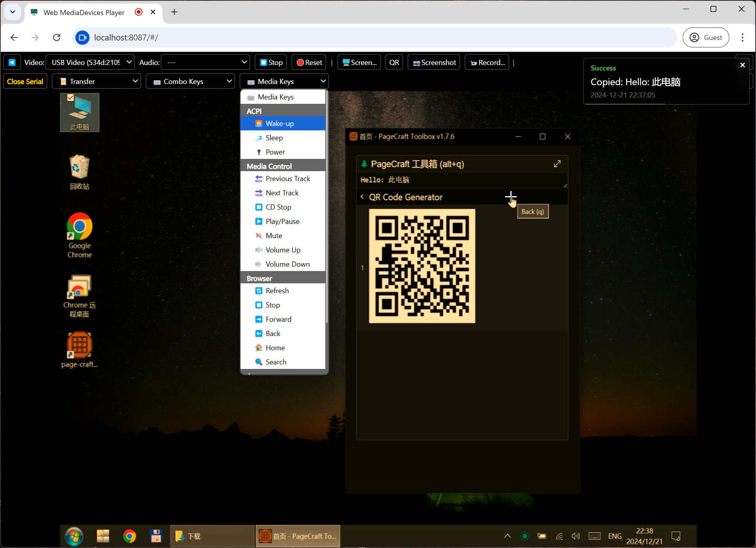The image size is (756, 548).
Task: Open the Combo Keys dropdown
Action: [190, 81]
